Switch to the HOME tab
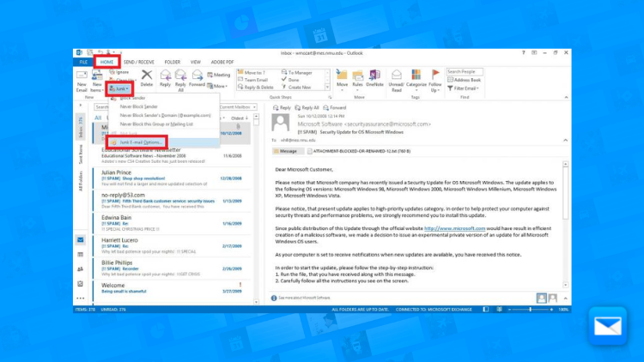Viewport: 644px width, 362px height. 106,62
